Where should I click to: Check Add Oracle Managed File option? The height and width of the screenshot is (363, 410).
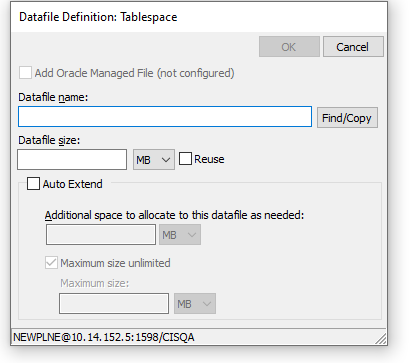(25, 73)
